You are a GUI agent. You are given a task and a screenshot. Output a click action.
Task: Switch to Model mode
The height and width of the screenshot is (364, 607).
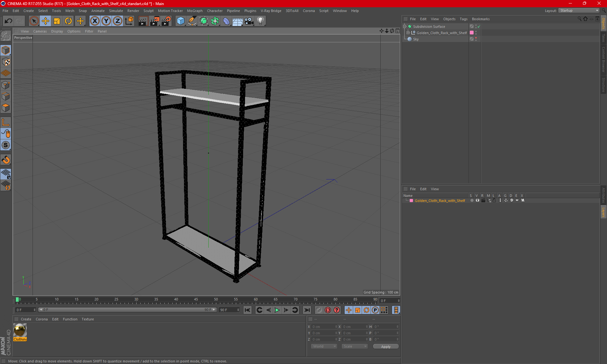(6, 51)
